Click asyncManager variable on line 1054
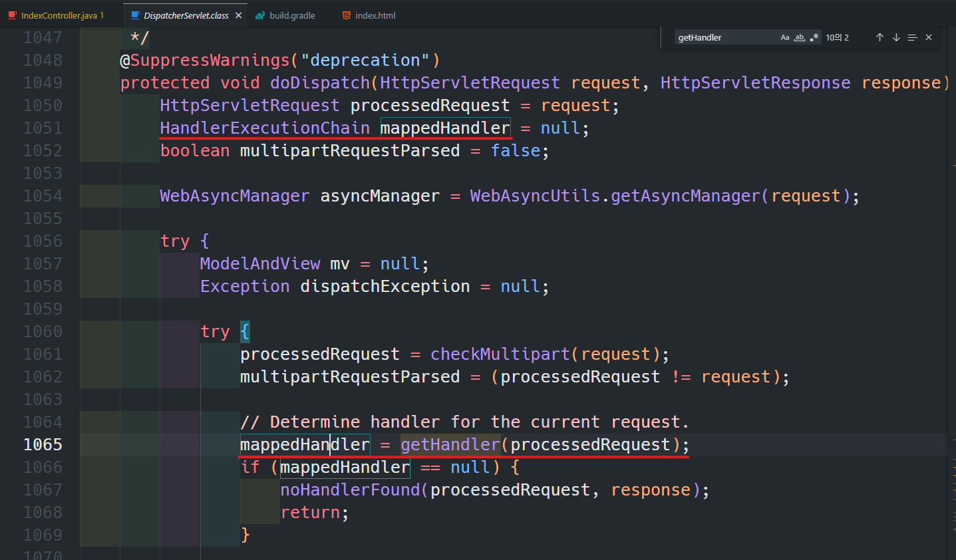The width and height of the screenshot is (956, 560). 380,196
